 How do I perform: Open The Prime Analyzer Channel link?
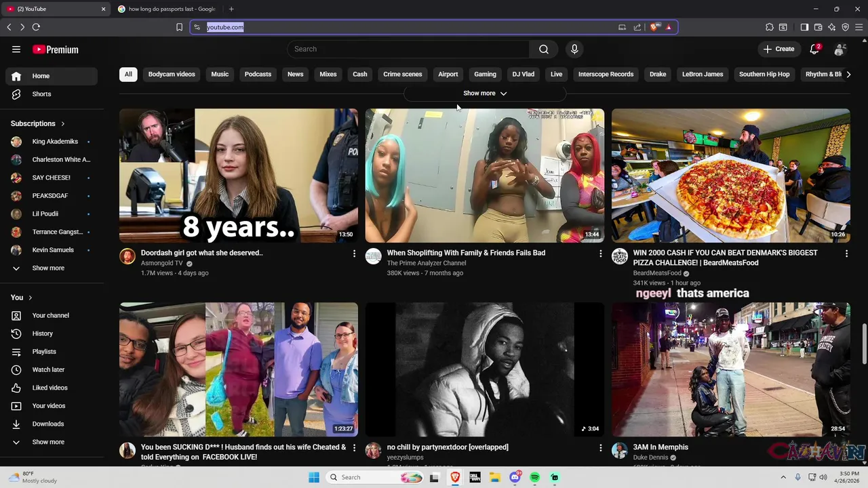(x=427, y=263)
